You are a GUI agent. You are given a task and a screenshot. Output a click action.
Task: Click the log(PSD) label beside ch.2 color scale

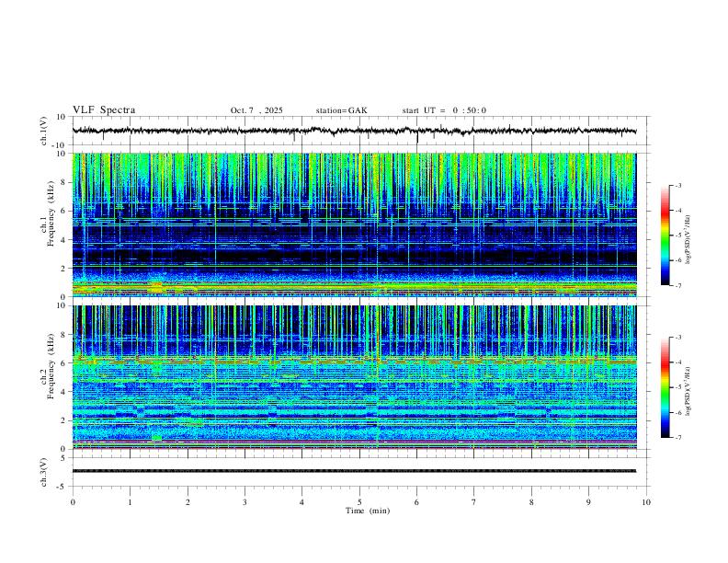pos(688,392)
